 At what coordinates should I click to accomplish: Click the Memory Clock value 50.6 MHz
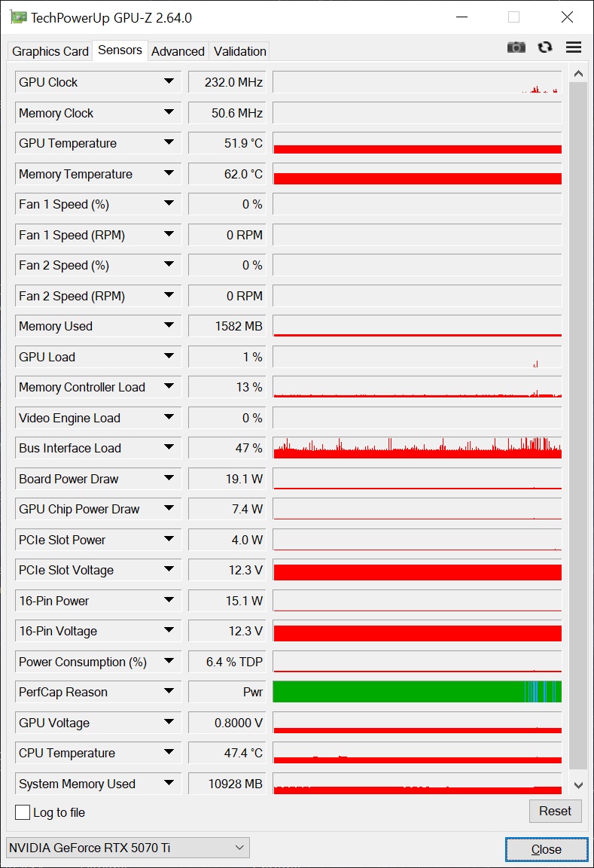point(227,113)
